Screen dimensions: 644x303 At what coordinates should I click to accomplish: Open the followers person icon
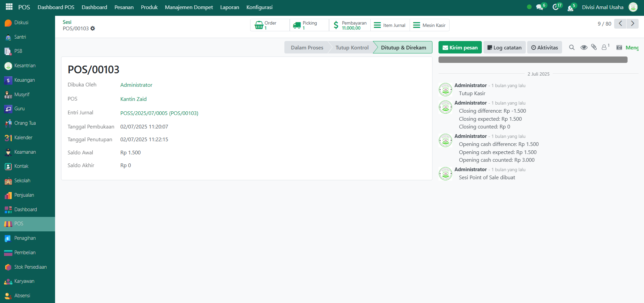(x=604, y=47)
